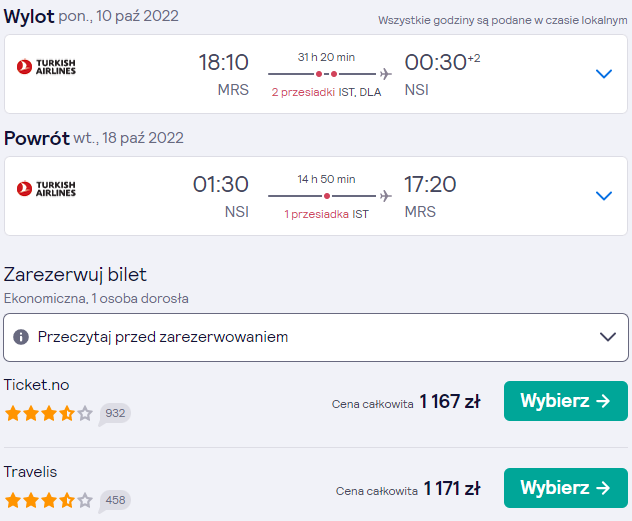
Task: Click outbound departure time 18:10
Action: pos(224,62)
